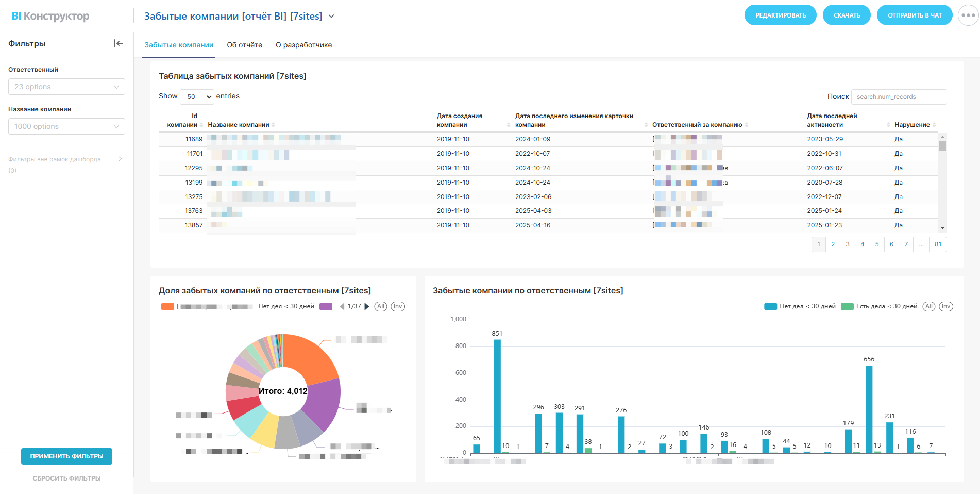Open the Название компании filter dropdown
The image size is (980, 495).
66,126
